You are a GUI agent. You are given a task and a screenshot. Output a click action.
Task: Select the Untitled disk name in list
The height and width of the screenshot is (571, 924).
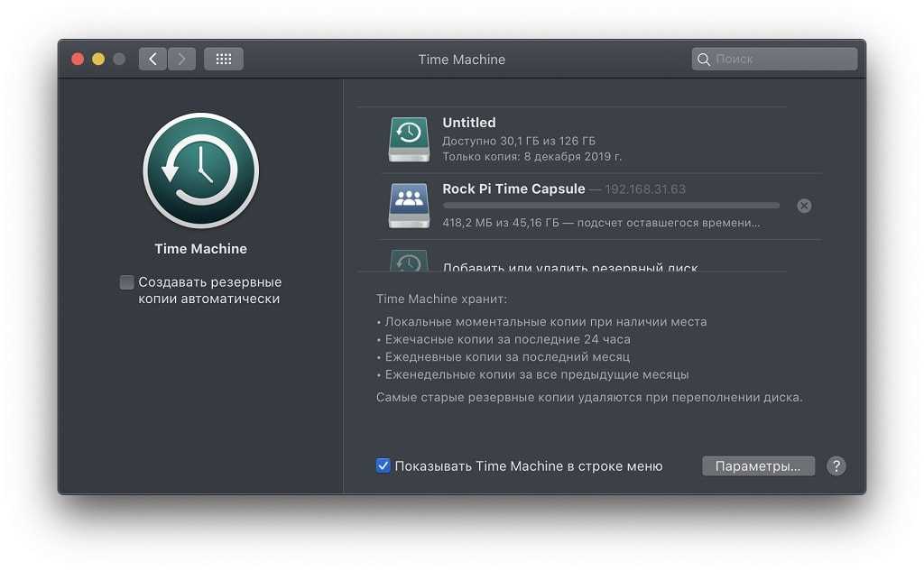tap(469, 123)
